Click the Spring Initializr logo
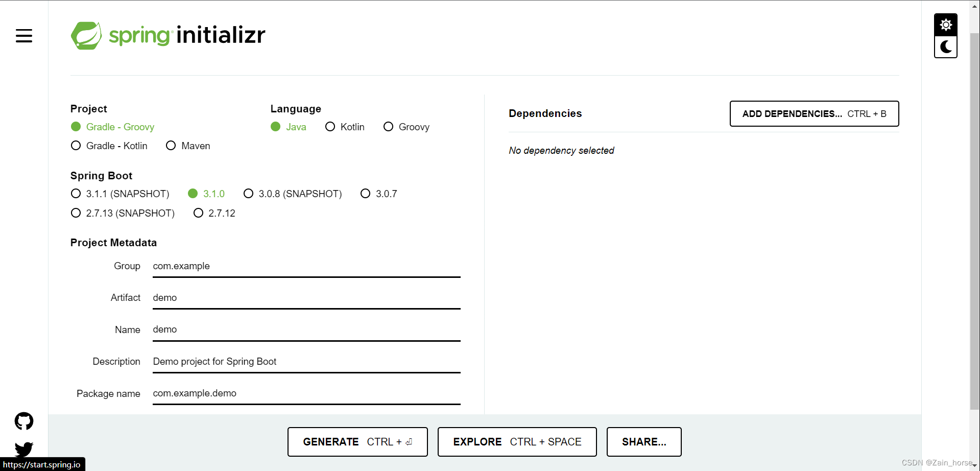 [168, 35]
